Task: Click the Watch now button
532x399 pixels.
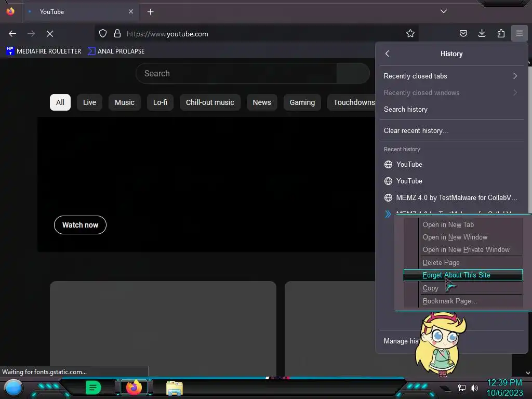Action: (x=80, y=225)
